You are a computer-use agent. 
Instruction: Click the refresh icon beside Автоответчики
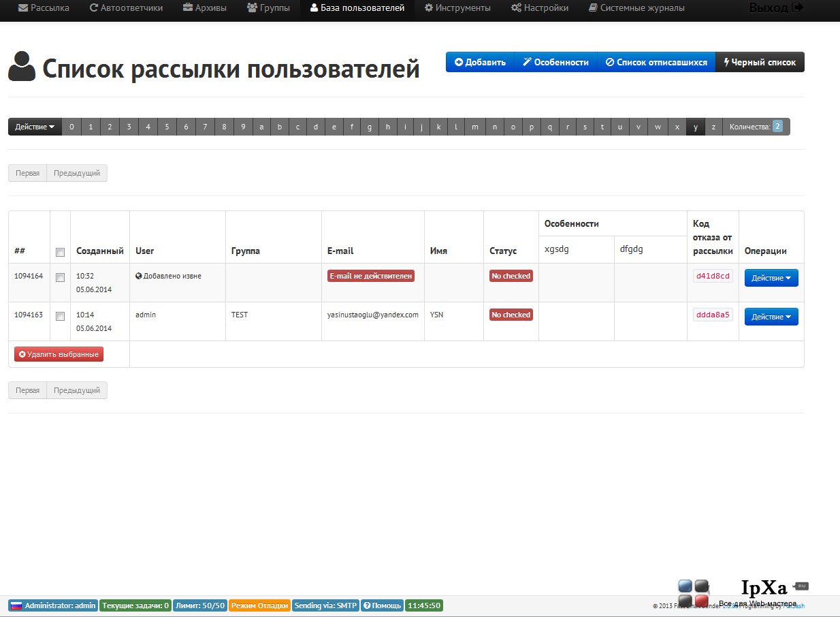point(94,8)
